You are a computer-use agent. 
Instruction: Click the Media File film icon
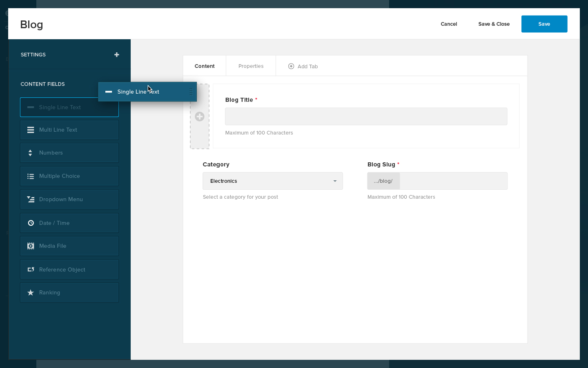coord(31,246)
